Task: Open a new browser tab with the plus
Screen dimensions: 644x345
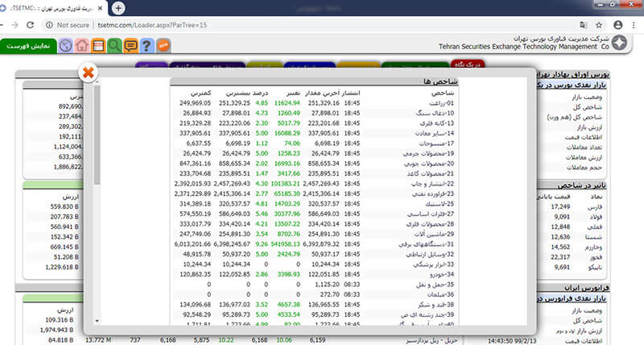Action: (x=118, y=8)
